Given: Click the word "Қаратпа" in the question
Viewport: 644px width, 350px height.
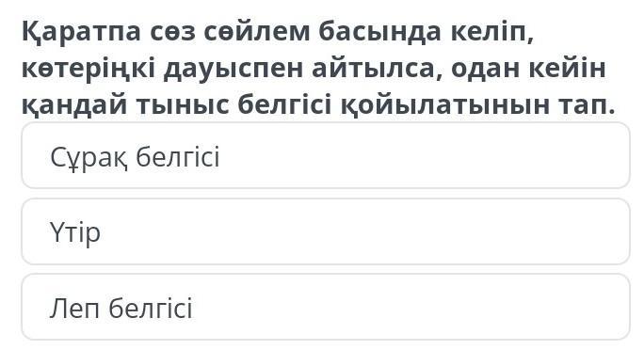Looking at the screenshot, I should tap(81, 32).
